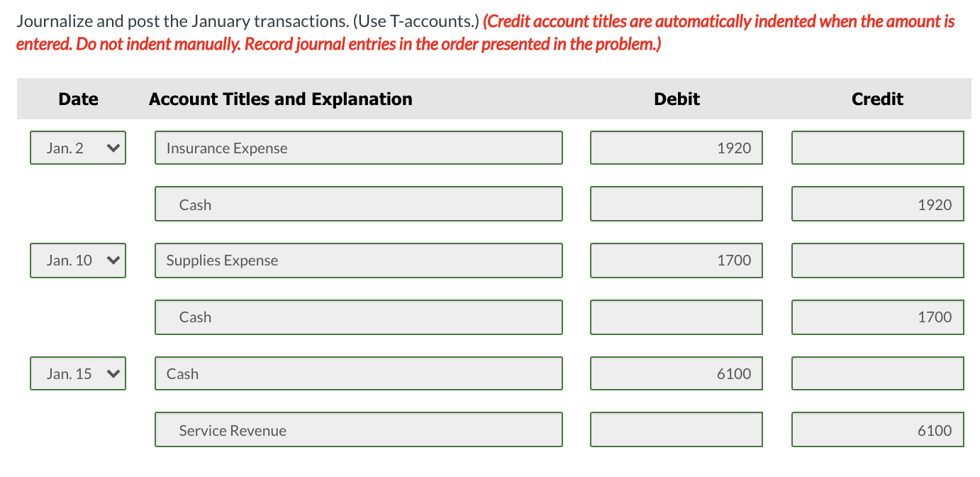Open the Jan. 2 date dropdown

pyautogui.click(x=78, y=148)
